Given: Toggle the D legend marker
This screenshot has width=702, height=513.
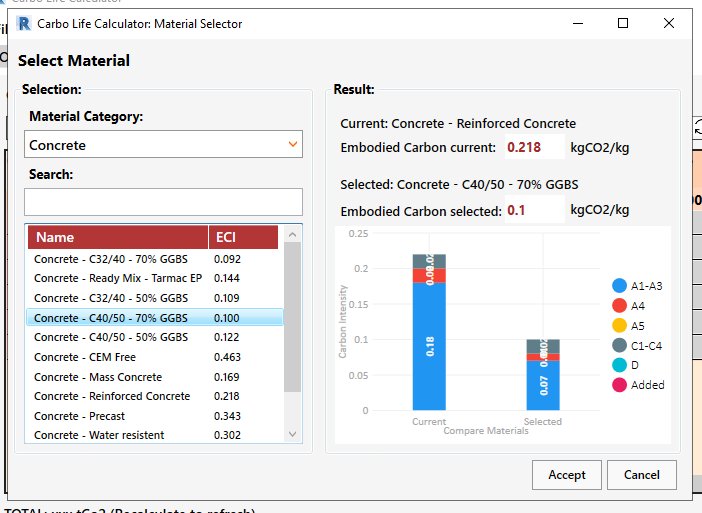Looking at the screenshot, I should tap(619, 365).
